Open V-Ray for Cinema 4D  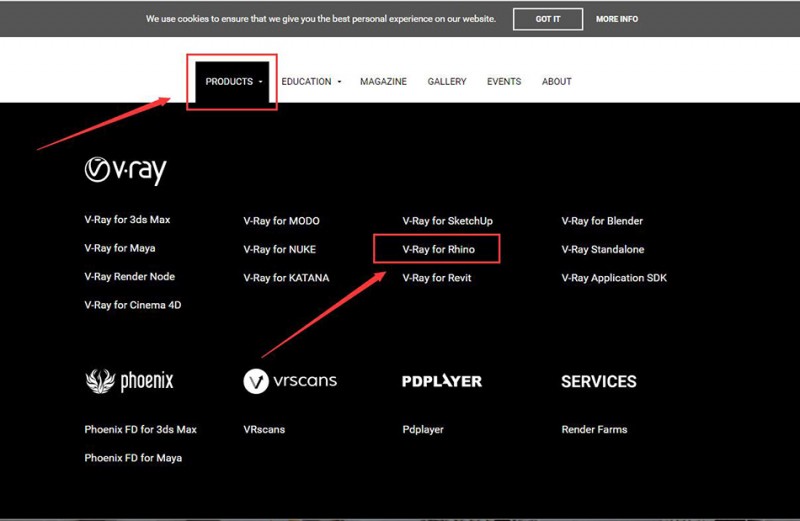point(133,305)
